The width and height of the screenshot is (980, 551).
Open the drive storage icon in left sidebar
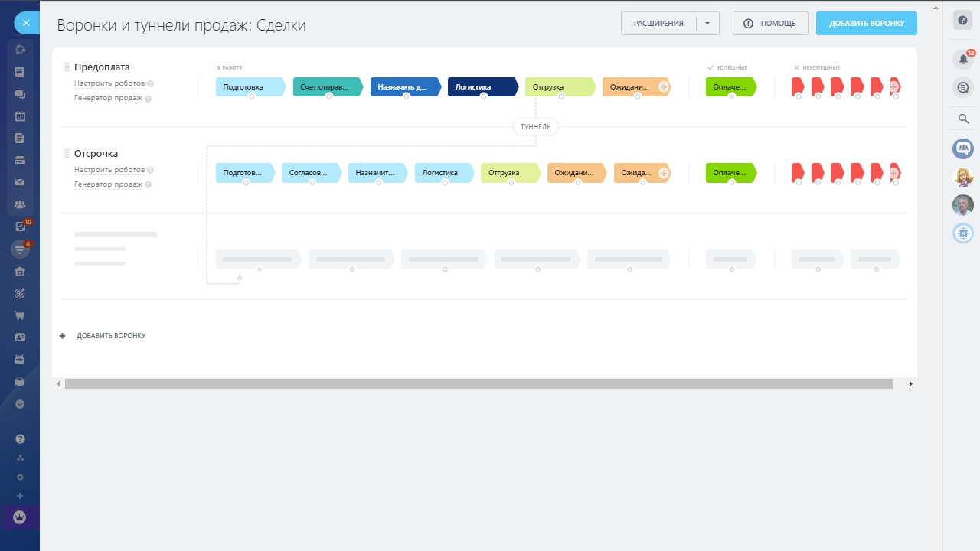[x=20, y=160]
